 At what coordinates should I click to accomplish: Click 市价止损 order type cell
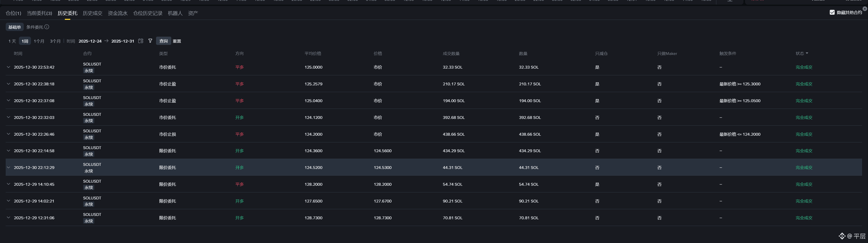(167, 134)
